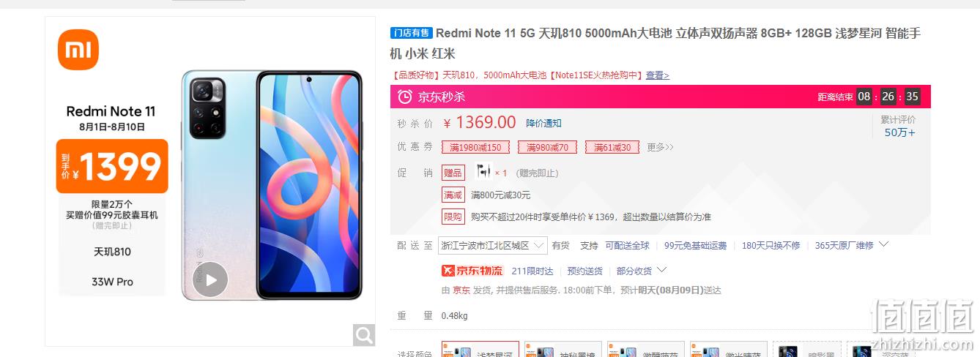Click the 门店有售 badge
The image size is (980, 357).
pos(412,33)
